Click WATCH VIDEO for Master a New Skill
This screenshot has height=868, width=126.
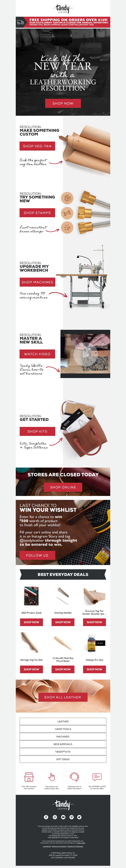(x=37, y=354)
